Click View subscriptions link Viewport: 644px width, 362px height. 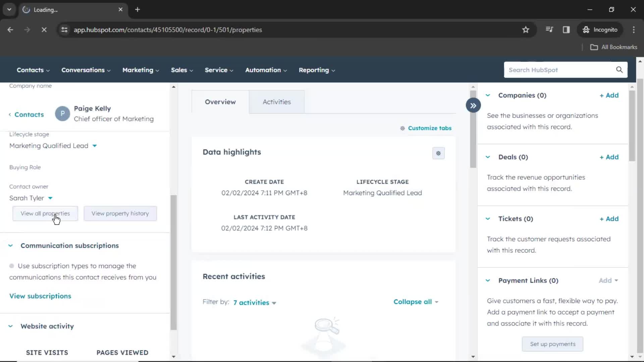(x=40, y=296)
